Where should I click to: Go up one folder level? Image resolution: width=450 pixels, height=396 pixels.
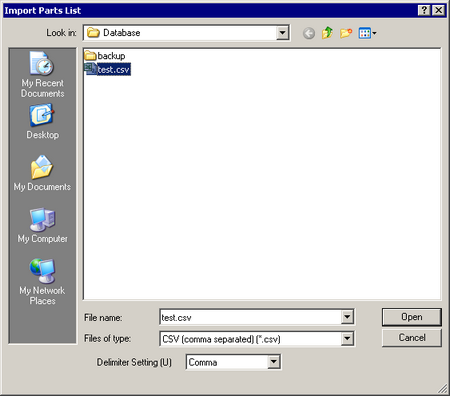tap(327, 33)
